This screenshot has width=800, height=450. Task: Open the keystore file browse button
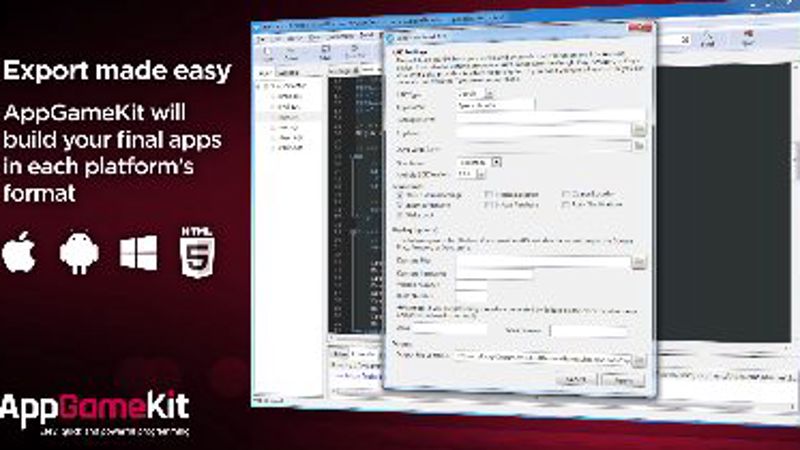tap(638, 263)
